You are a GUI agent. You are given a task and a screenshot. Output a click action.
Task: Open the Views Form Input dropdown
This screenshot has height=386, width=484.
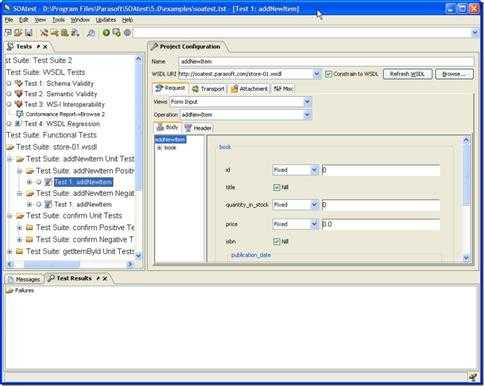click(x=307, y=102)
